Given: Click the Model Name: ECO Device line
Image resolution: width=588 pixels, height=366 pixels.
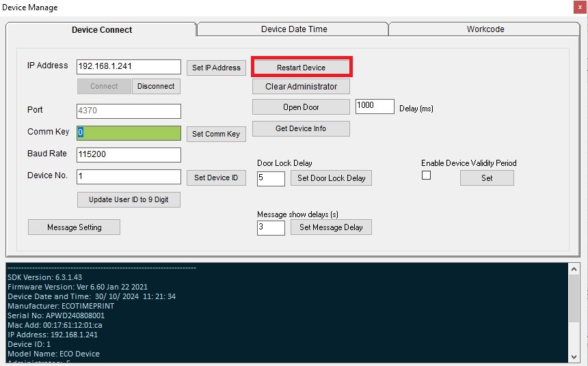Looking at the screenshot, I should [53, 354].
